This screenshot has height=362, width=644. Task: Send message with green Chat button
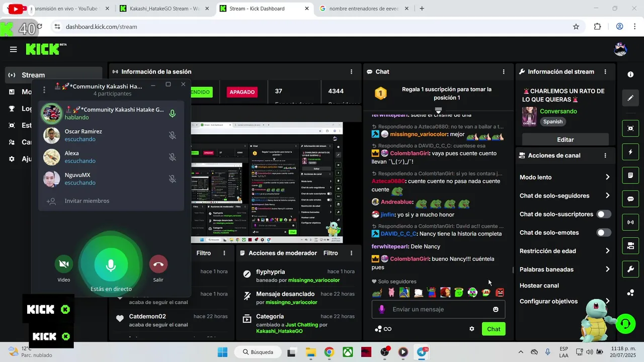(x=494, y=329)
